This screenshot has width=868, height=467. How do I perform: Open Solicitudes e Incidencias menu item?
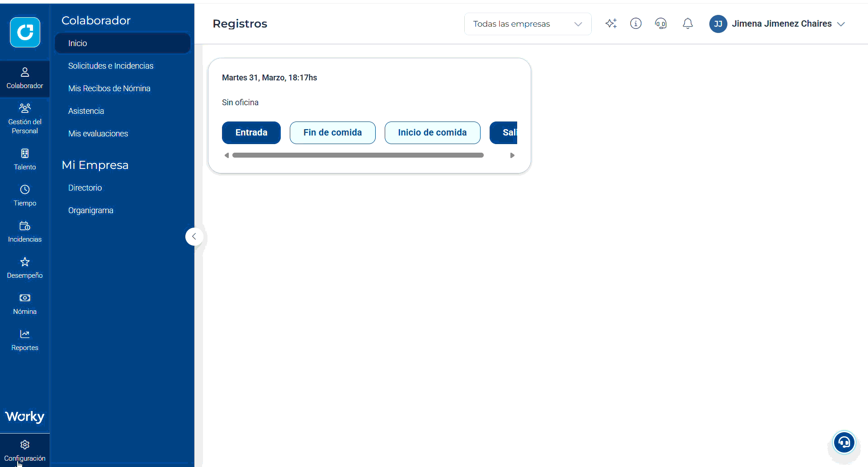[111, 66]
